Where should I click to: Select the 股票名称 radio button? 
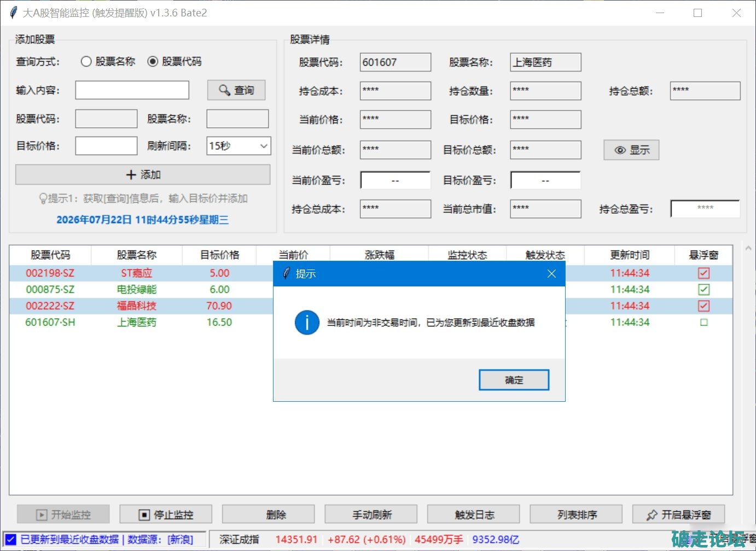pyautogui.click(x=86, y=61)
